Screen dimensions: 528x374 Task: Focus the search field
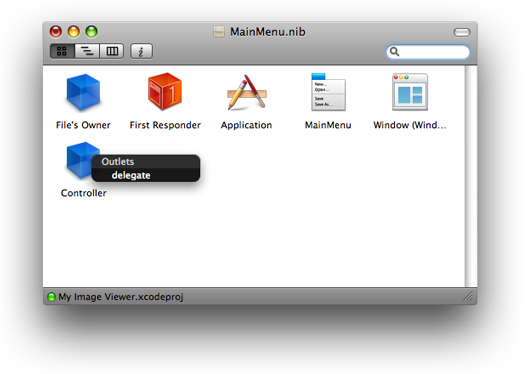tap(428, 52)
